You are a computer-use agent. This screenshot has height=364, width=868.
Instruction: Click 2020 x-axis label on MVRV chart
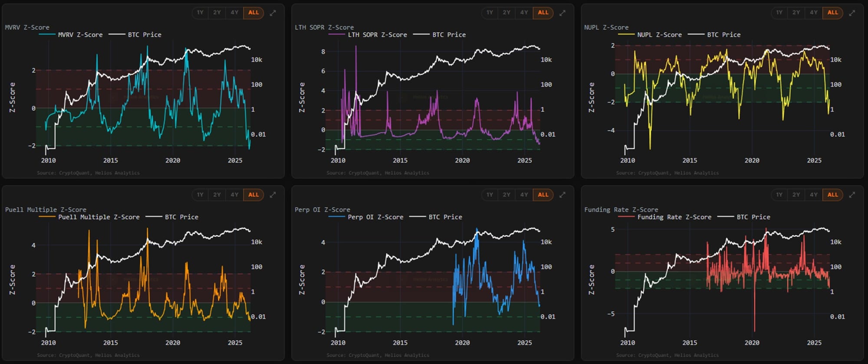[x=173, y=160]
